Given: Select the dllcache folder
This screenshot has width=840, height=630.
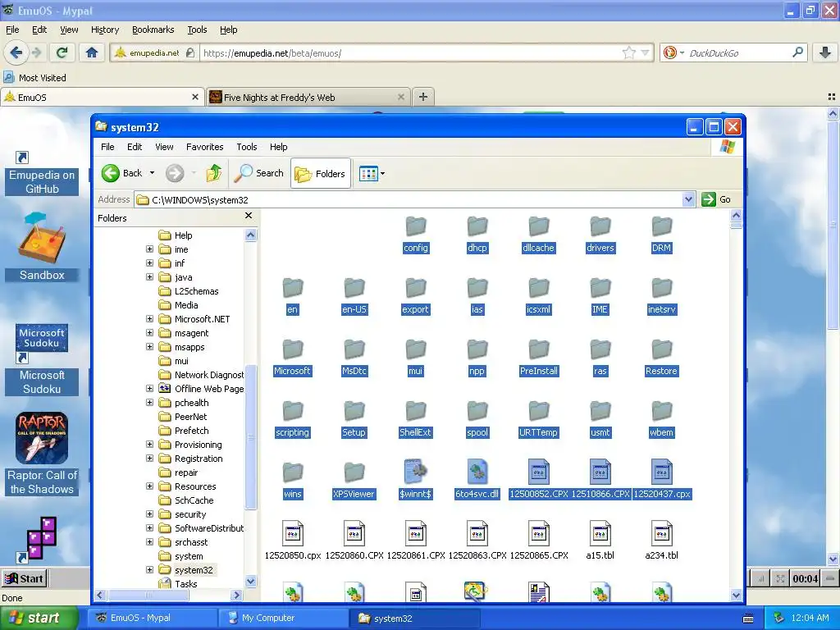Looking at the screenshot, I should [538, 235].
